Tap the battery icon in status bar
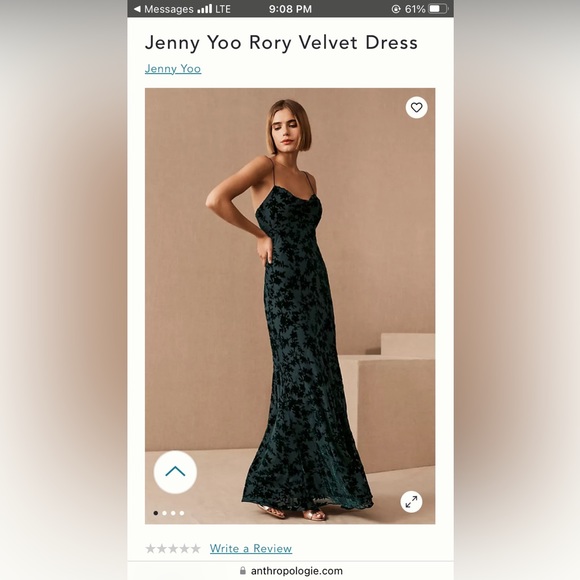This screenshot has height=580, width=580. tap(438, 9)
